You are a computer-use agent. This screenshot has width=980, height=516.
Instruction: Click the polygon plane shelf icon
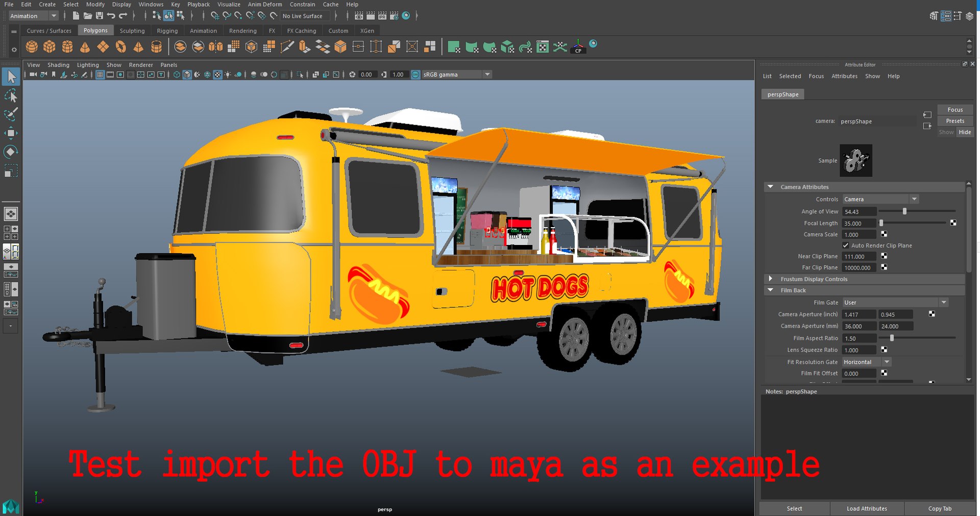103,47
